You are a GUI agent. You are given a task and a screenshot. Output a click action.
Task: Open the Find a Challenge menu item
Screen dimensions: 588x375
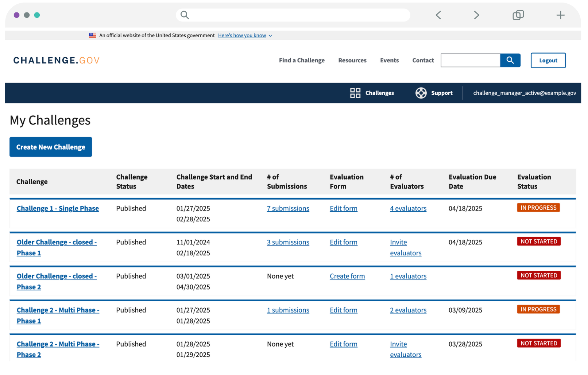302,61
